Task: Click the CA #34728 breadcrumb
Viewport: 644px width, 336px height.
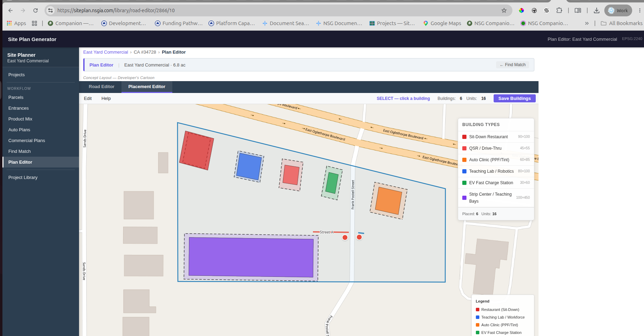Action: pos(145,52)
